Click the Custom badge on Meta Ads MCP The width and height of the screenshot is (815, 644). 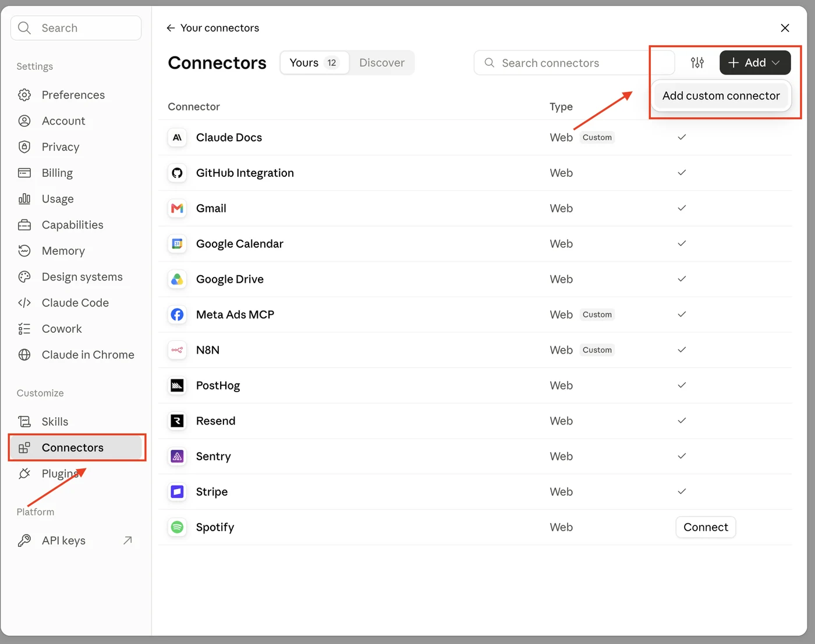(x=597, y=315)
